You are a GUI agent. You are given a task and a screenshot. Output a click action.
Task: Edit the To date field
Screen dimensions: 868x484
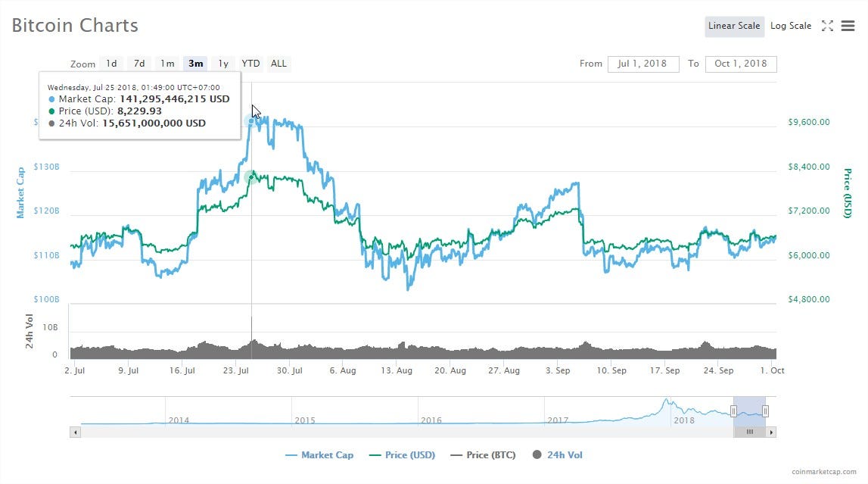click(741, 64)
